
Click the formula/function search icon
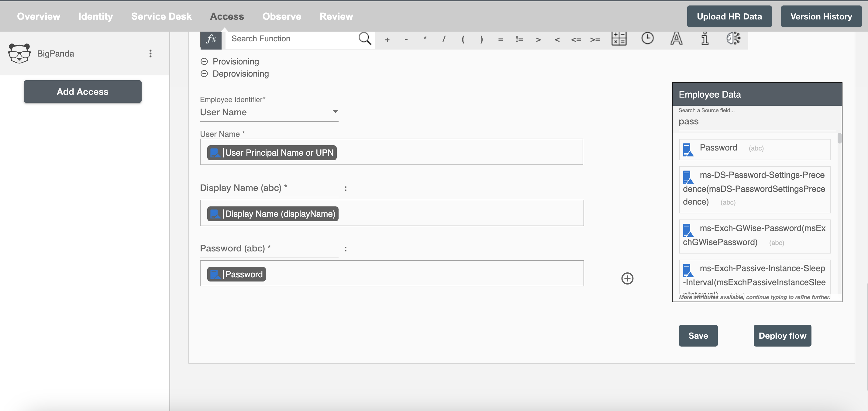[x=366, y=39]
